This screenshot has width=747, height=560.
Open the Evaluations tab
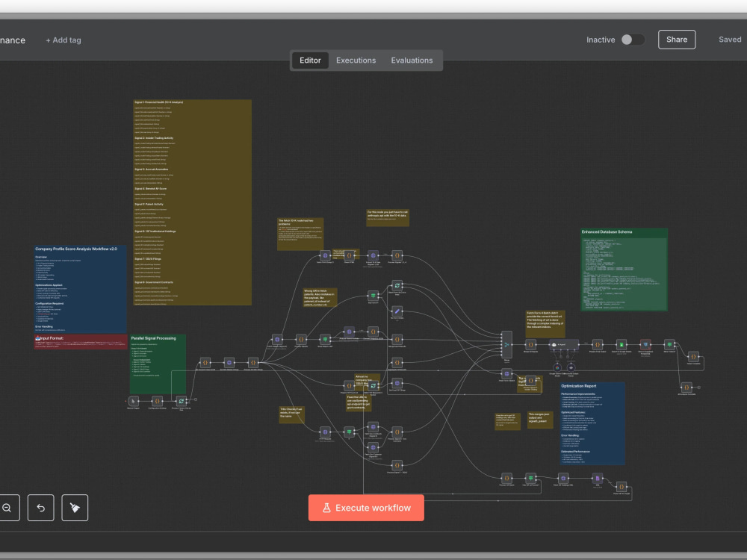click(x=412, y=60)
